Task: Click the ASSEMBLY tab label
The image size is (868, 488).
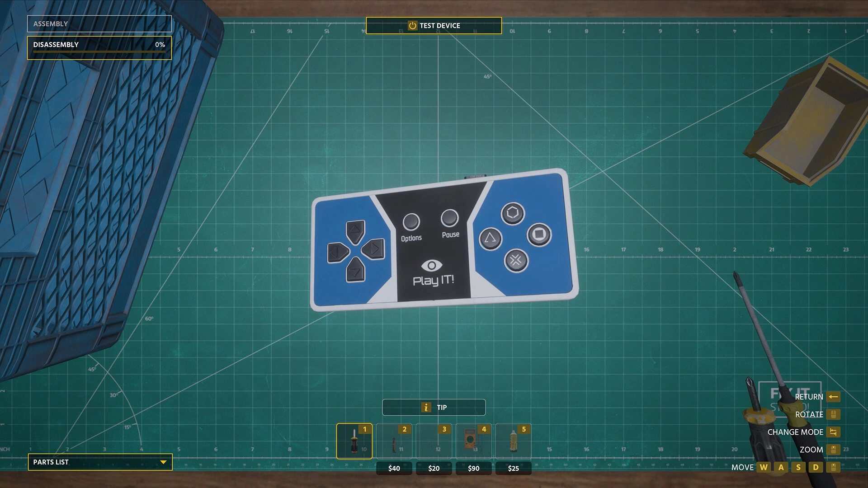Action: pyautogui.click(x=51, y=23)
